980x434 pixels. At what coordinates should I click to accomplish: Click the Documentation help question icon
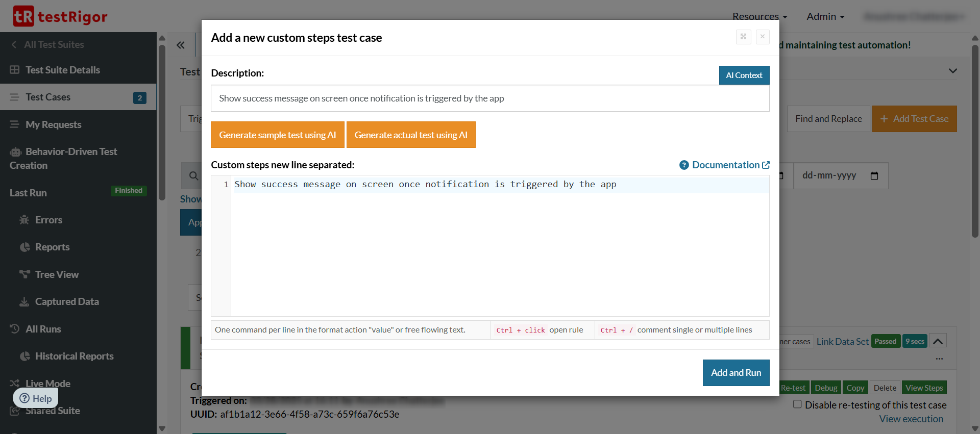coord(684,165)
